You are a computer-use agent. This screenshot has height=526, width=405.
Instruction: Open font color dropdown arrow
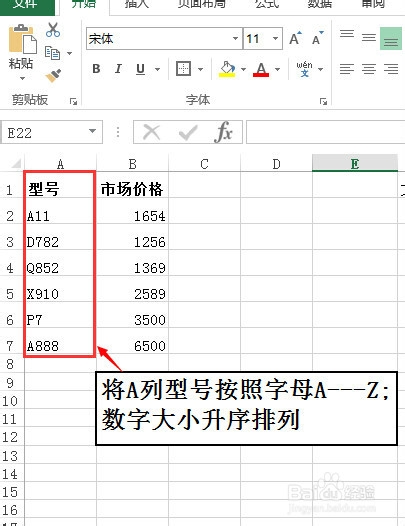click(277, 69)
